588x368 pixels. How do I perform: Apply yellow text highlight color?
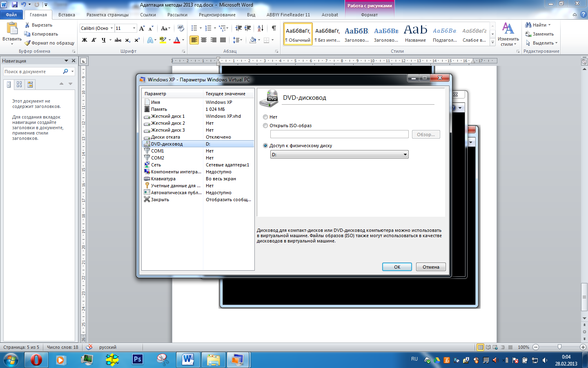pyautogui.click(x=163, y=40)
